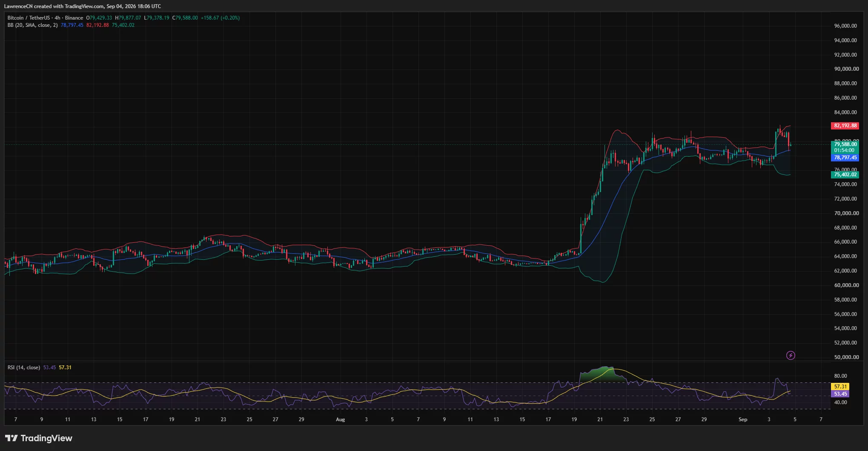Click the TradingView logo at bottom left
This screenshot has height=451, width=868.
point(39,438)
